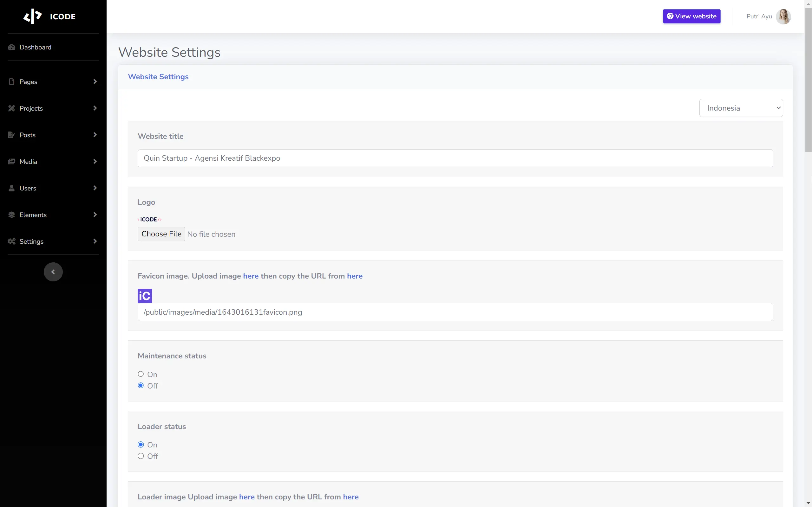Open the Projects section icon
The height and width of the screenshot is (507, 812).
12,108
